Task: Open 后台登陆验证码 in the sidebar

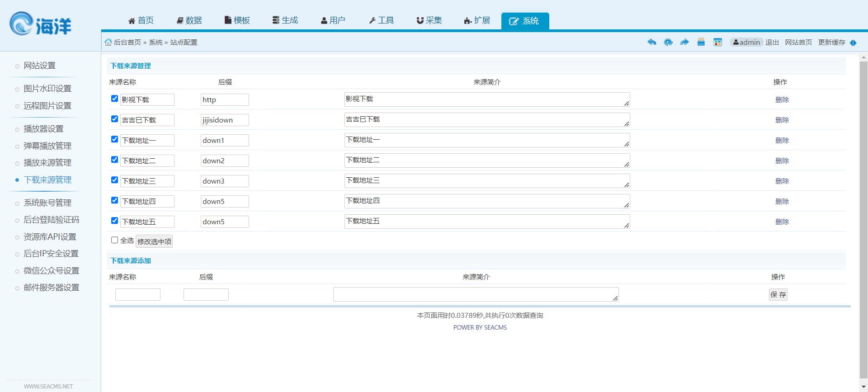Action: (52, 220)
